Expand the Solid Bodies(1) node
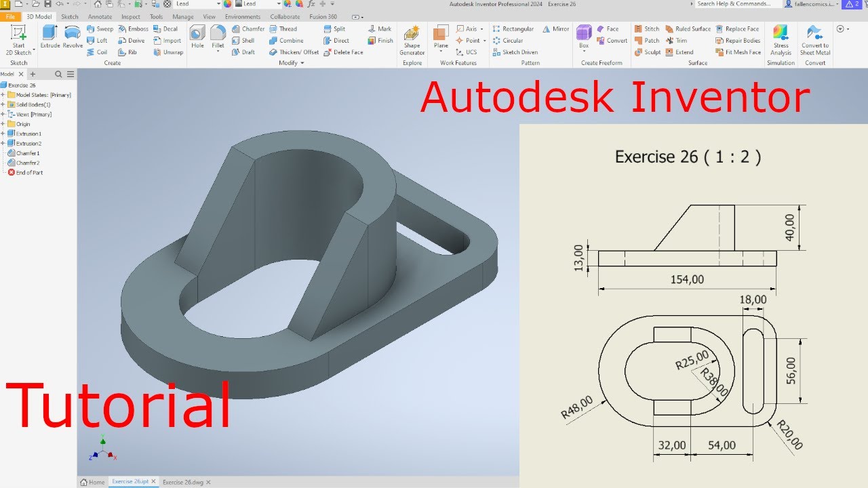The height and width of the screenshot is (488, 868). [3, 104]
